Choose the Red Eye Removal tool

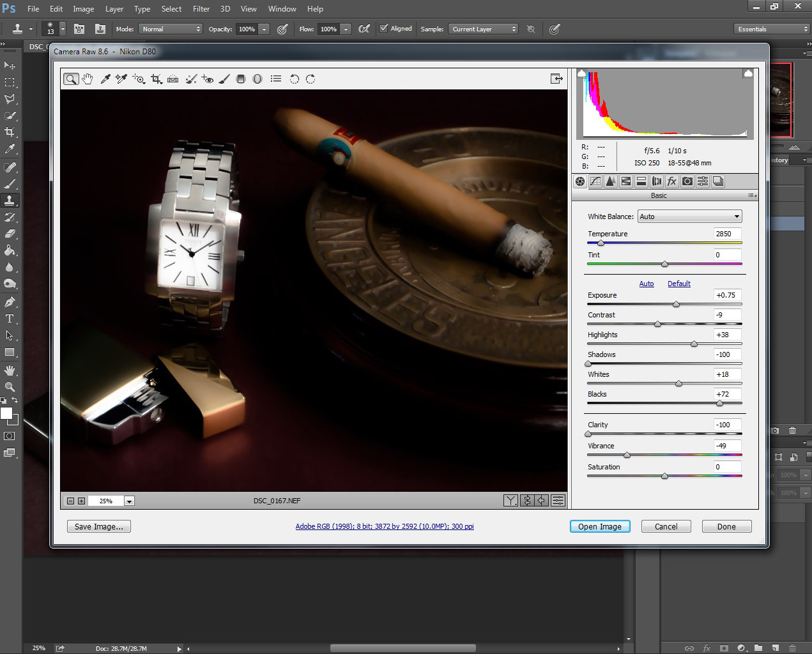(x=207, y=79)
